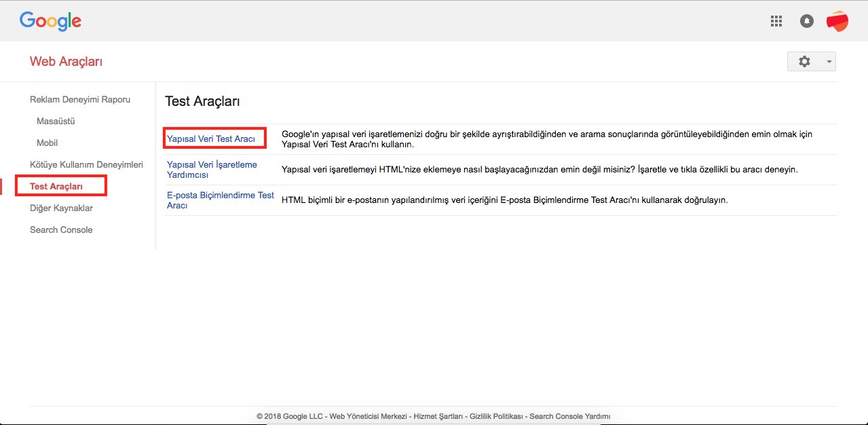Open the Web Araçları header link
Image resolution: width=868 pixels, height=425 pixels.
[66, 62]
